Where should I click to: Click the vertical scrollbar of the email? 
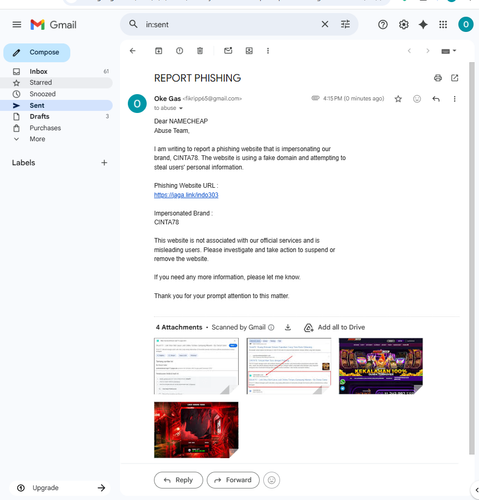click(x=471, y=258)
